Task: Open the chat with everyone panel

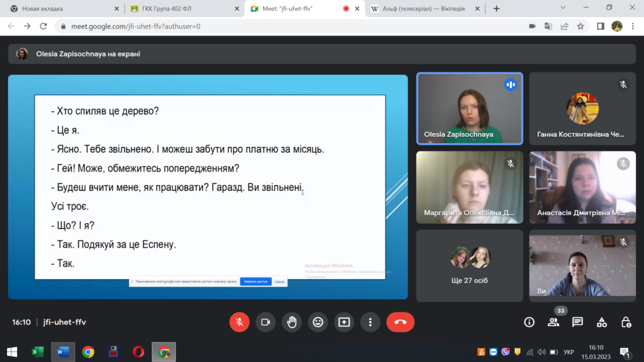Action: 577,322
